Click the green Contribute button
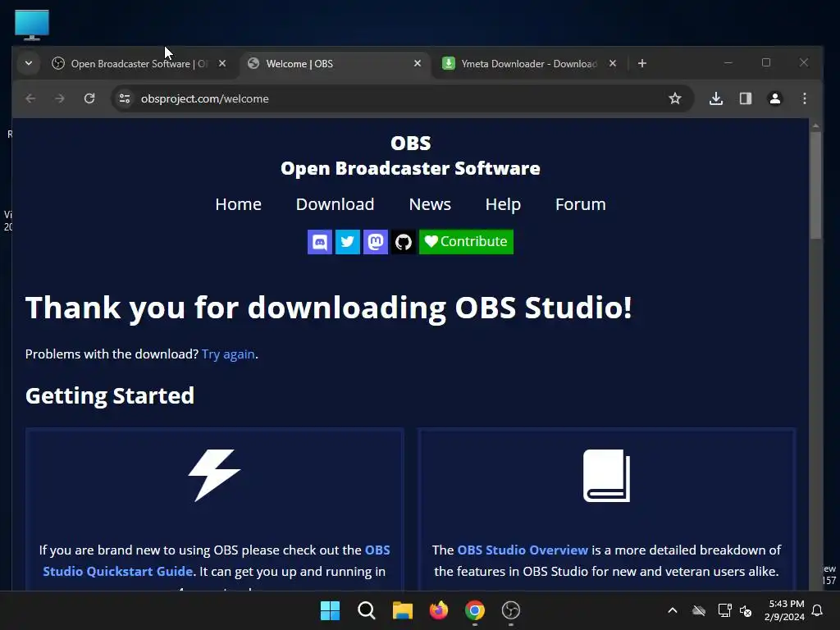 coord(466,242)
